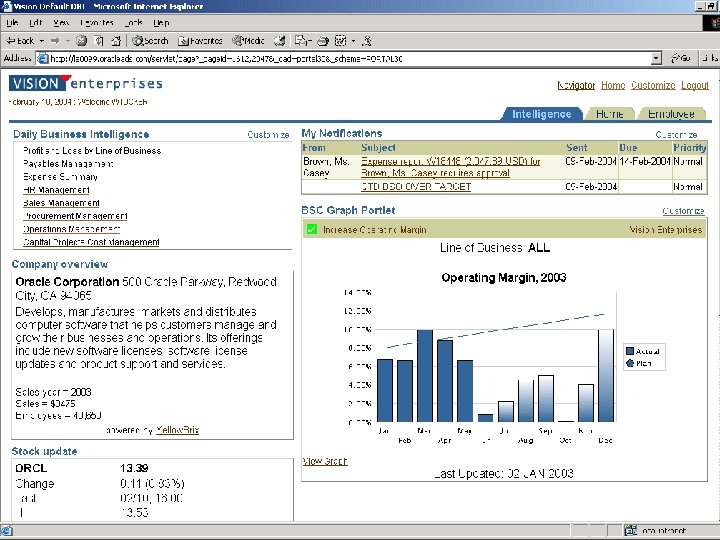The width and height of the screenshot is (720, 540).
Task: Open the Favorites menu
Action: coord(96,22)
